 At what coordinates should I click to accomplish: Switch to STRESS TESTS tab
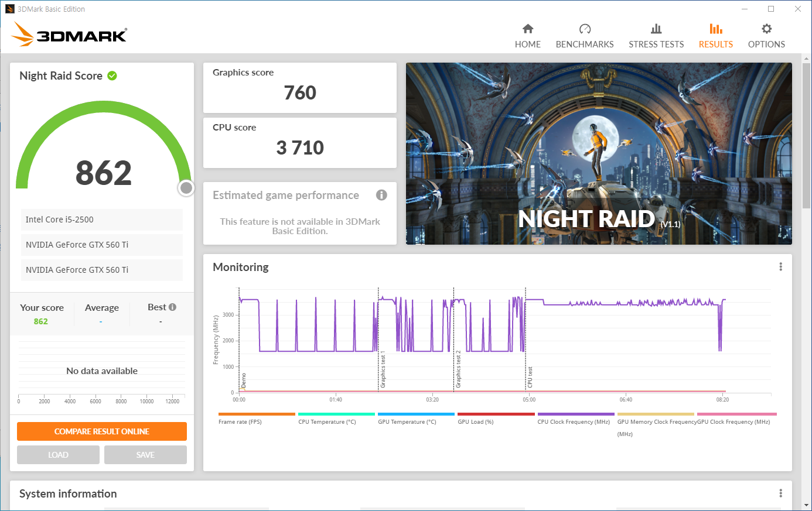pos(656,36)
